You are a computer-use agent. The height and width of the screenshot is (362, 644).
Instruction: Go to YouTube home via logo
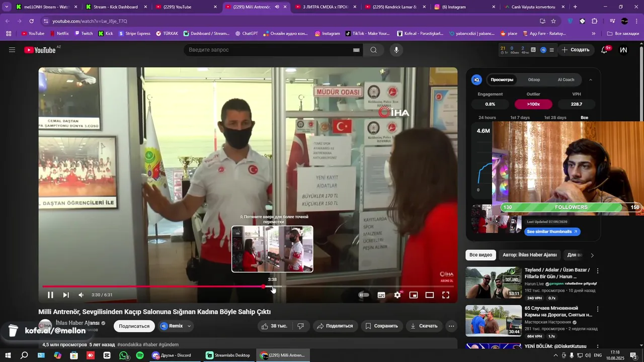pyautogui.click(x=40, y=50)
